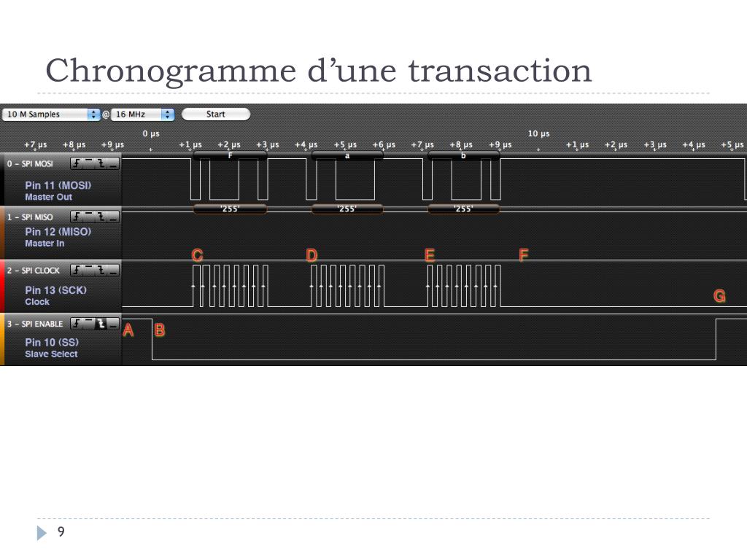Open the 10 M Samples dropdown
Image resolution: width=747 pixels, height=560 pixels.
[51, 114]
